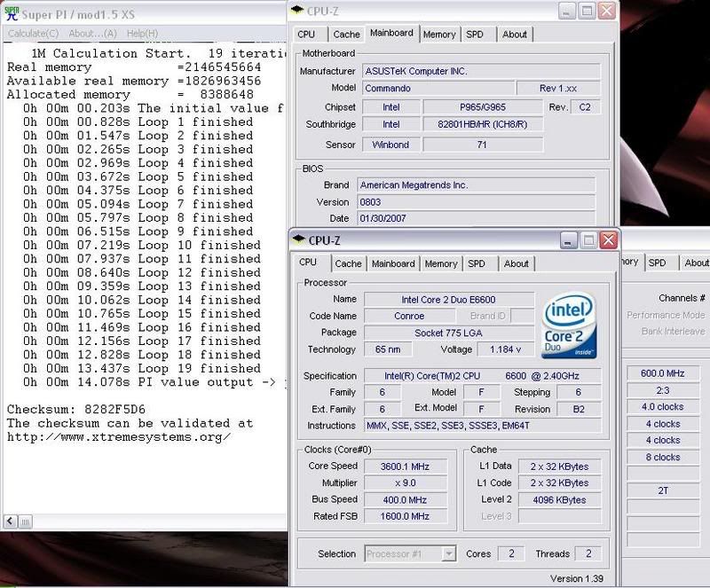
Task: Click the BIOS Version value 0803
Action: coord(476,202)
